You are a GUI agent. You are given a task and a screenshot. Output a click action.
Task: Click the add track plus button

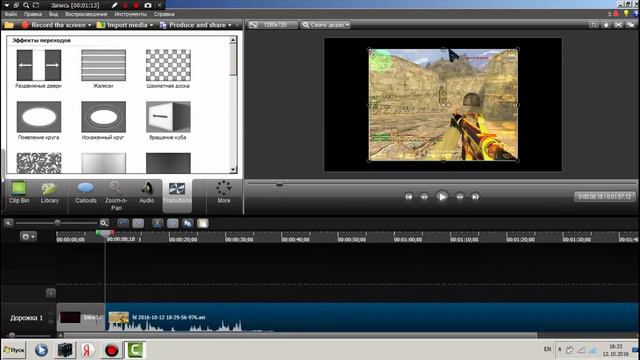(x=51, y=293)
